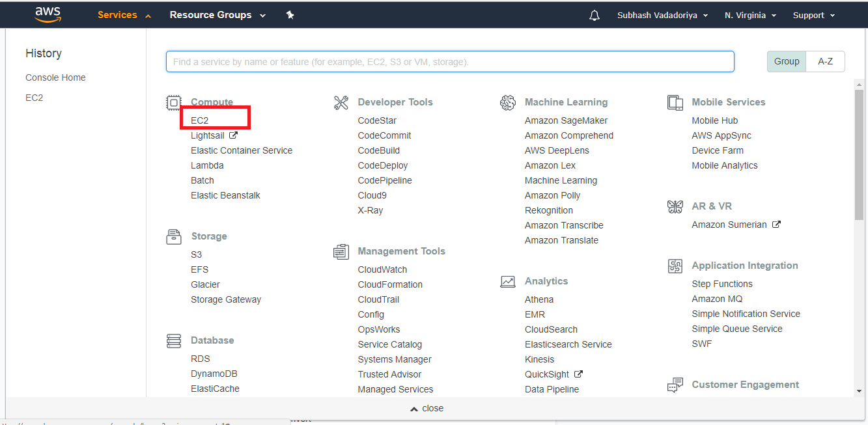Open the Subhash Vadadoriya account menu
The height and width of the screenshot is (425, 868).
662,15
